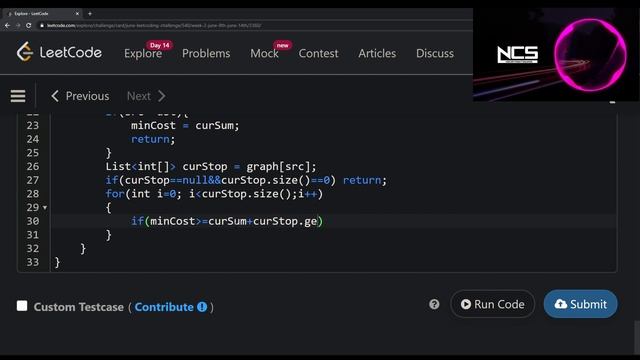Viewport: 640px width, 360px height.
Task: Click the for loop text on line 28
Action: point(214,194)
